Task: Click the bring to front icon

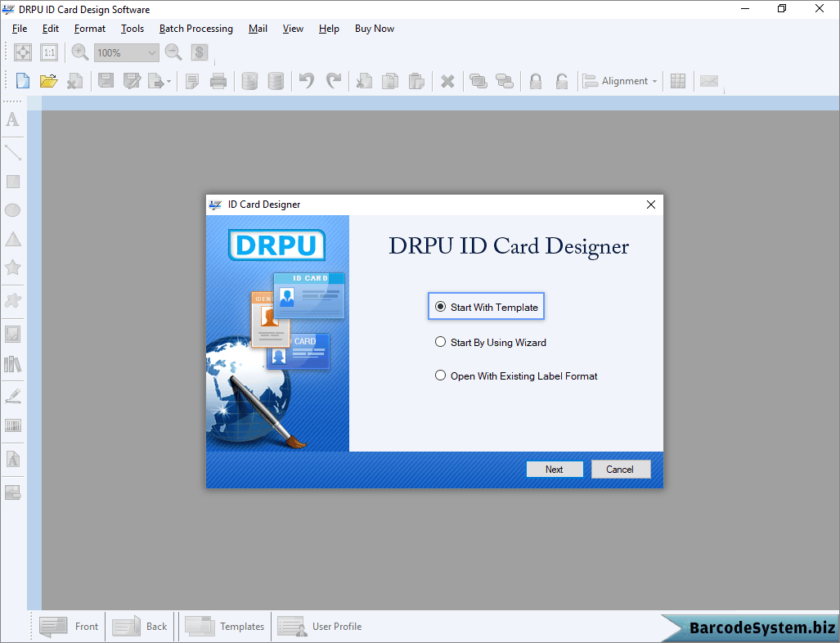Action: pyautogui.click(x=478, y=81)
